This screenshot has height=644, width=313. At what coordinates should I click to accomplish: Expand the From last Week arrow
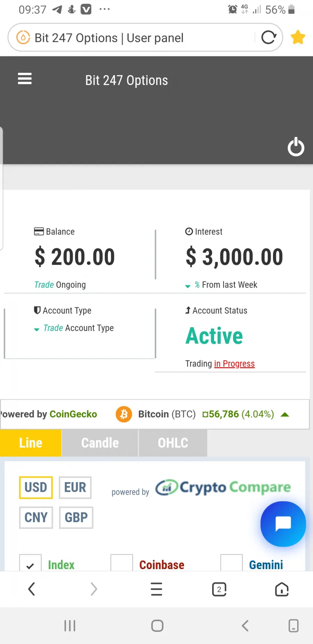click(x=188, y=286)
